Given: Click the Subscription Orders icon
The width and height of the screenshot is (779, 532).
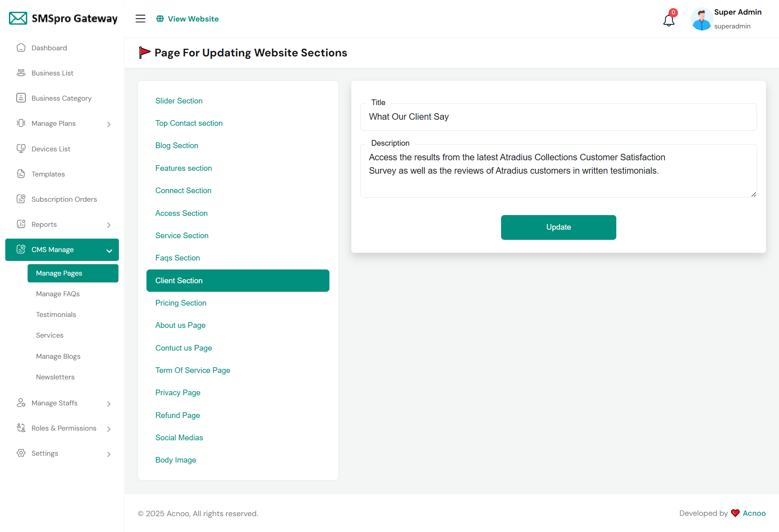Looking at the screenshot, I should click(21, 199).
